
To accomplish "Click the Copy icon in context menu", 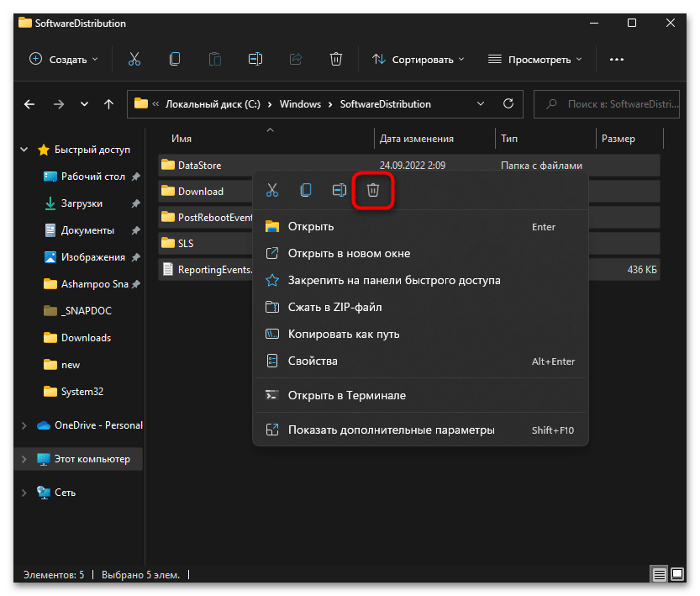I will click(306, 190).
